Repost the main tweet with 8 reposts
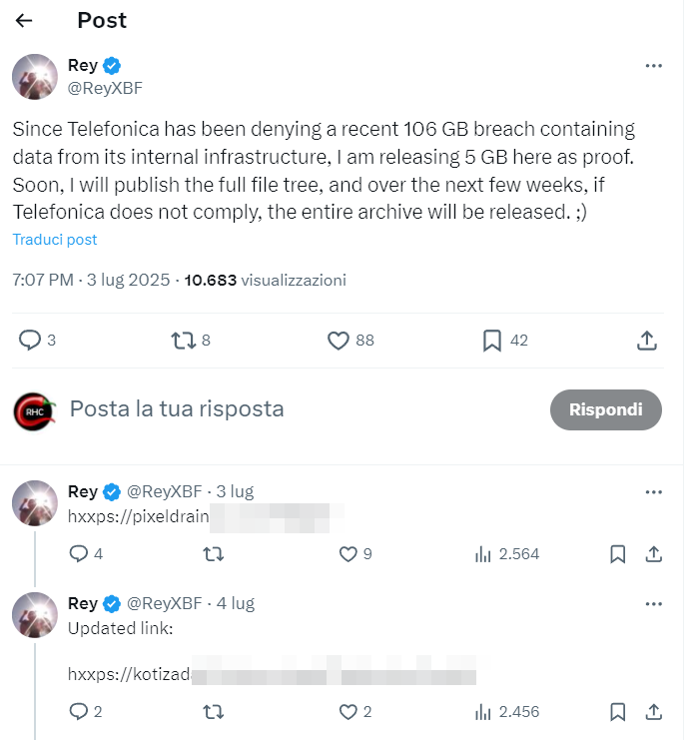Viewport: 700px width, 740px height. pyautogui.click(x=182, y=341)
